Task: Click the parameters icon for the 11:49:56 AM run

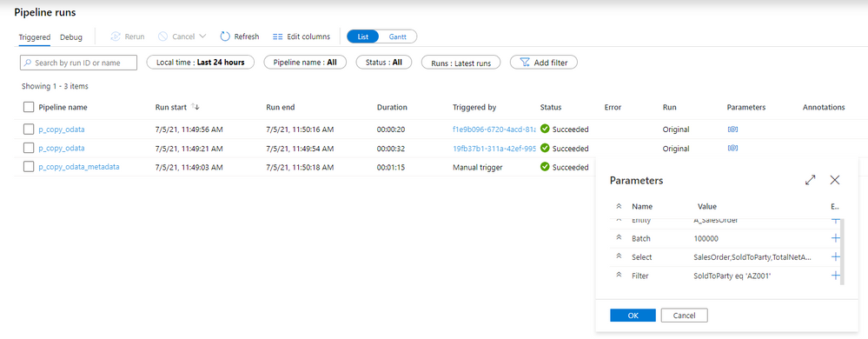Action: [732, 129]
